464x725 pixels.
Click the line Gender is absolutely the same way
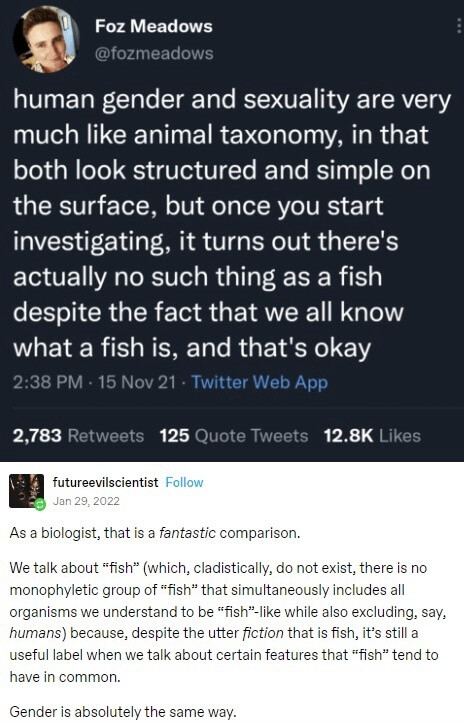click(x=122, y=711)
